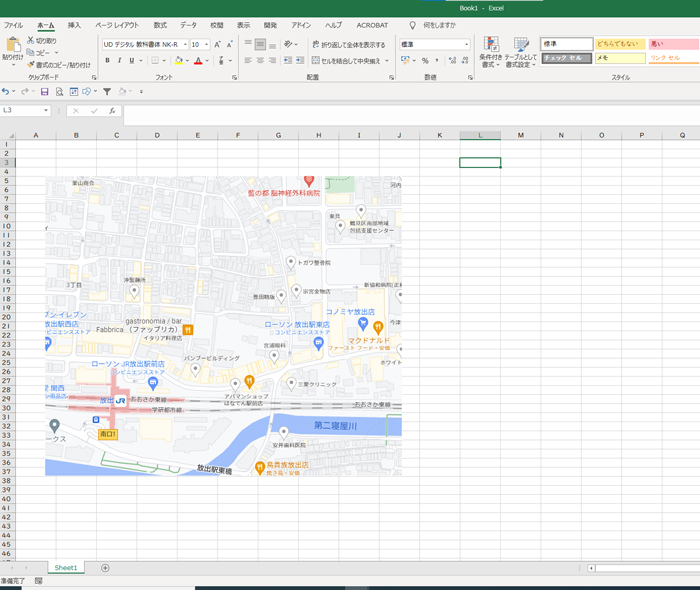The image size is (700, 590).
Task: Toggle middle vertical alignment
Action: pyautogui.click(x=260, y=44)
